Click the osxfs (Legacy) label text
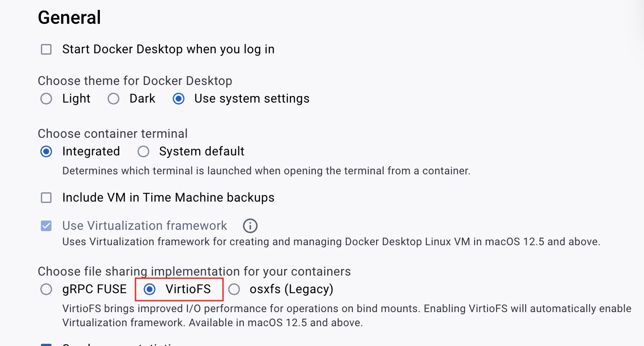 coord(292,289)
